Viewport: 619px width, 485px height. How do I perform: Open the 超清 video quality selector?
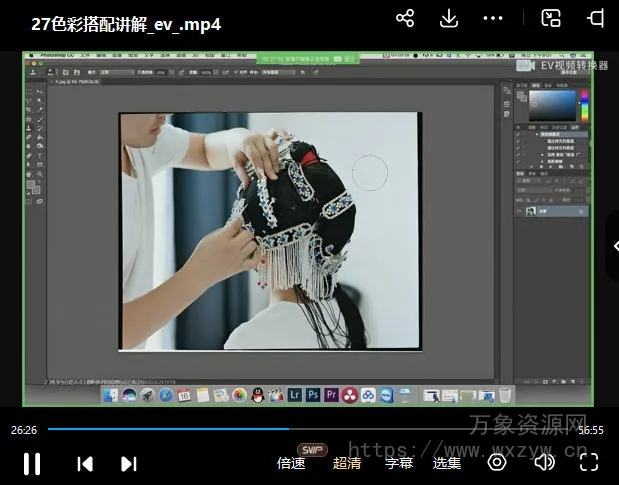point(347,463)
